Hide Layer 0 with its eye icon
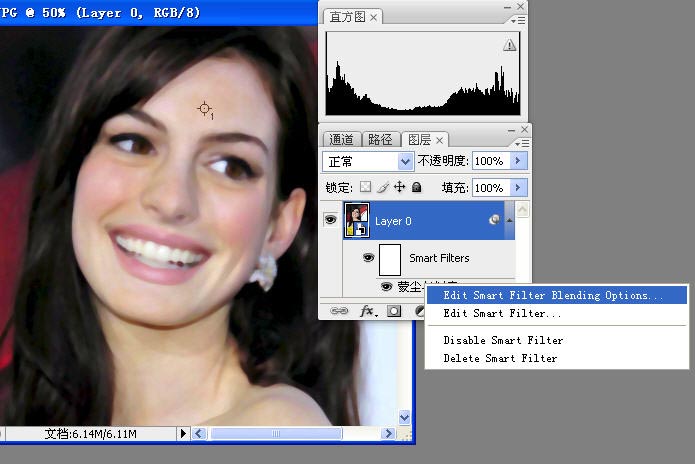The image size is (695, 464). [330, 219]
